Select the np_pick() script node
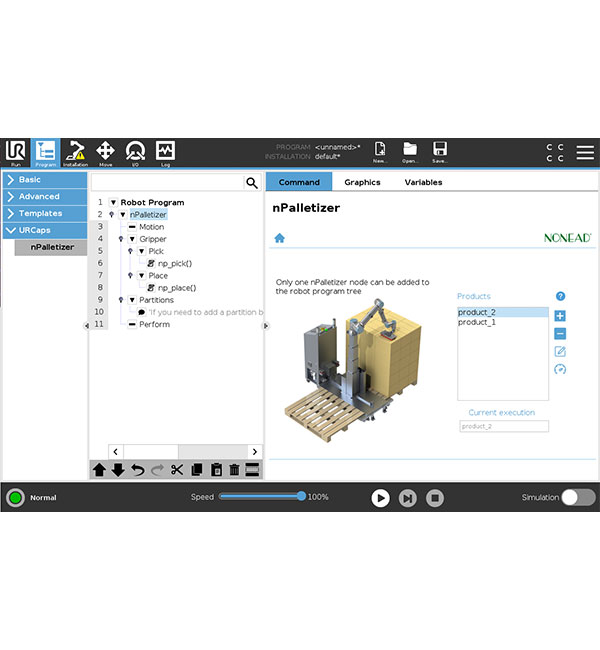 [x=175, y=263]
